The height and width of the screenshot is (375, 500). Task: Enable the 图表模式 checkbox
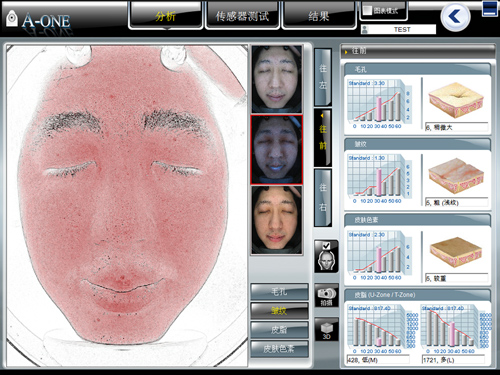(367, 10)
